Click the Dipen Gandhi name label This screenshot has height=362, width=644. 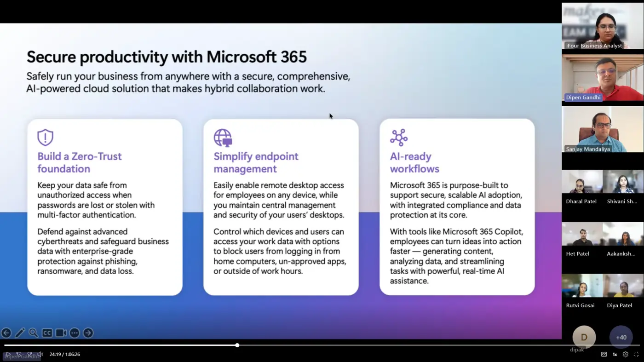[583, 98]
